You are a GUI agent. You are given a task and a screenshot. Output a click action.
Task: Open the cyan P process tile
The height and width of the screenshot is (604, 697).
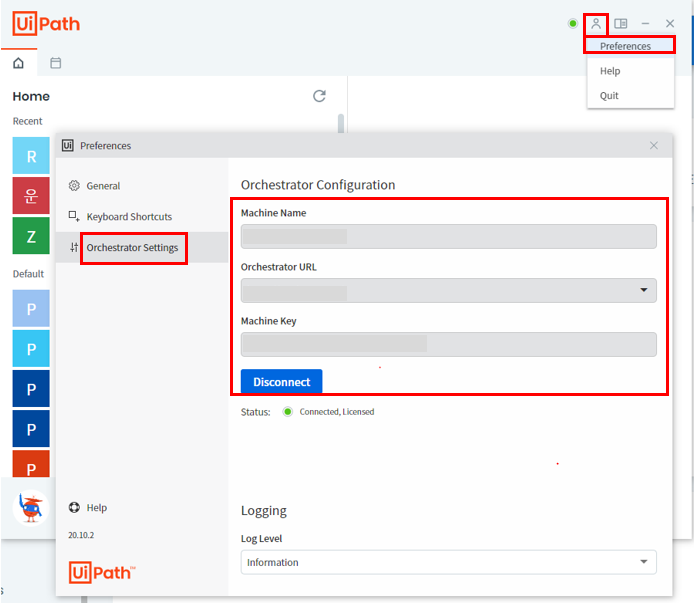pos(31,349)
